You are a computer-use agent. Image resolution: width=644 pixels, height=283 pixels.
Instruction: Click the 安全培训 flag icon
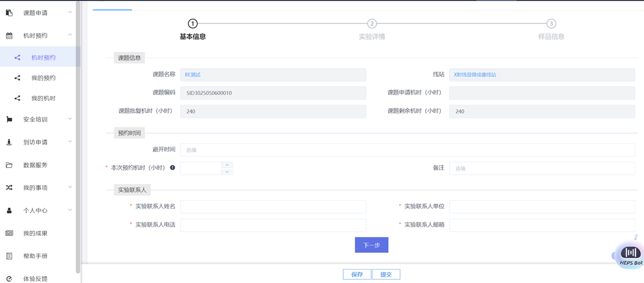(9, 119)
